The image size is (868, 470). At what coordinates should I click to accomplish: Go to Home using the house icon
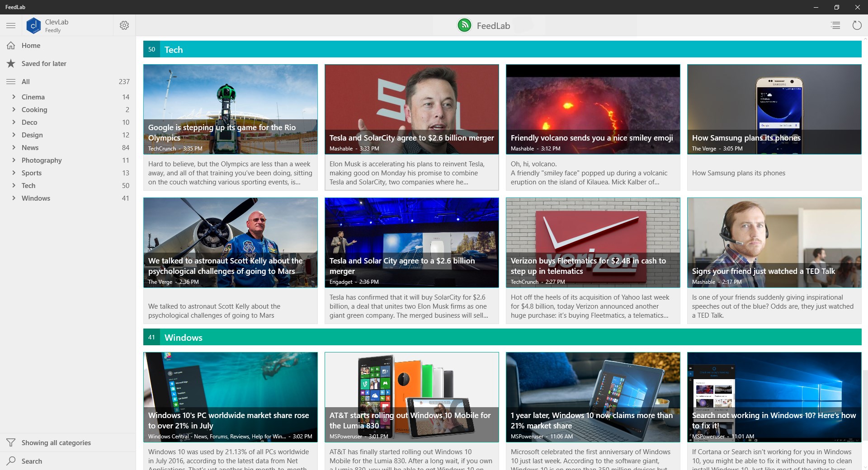click(11, 45)
